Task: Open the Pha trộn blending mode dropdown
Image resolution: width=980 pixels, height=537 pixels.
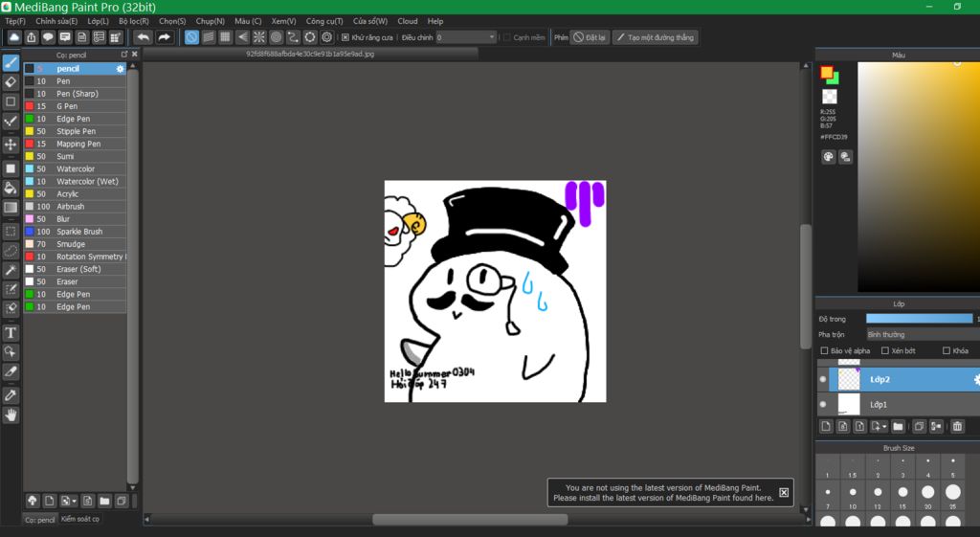Action: (x=921, y=335)
